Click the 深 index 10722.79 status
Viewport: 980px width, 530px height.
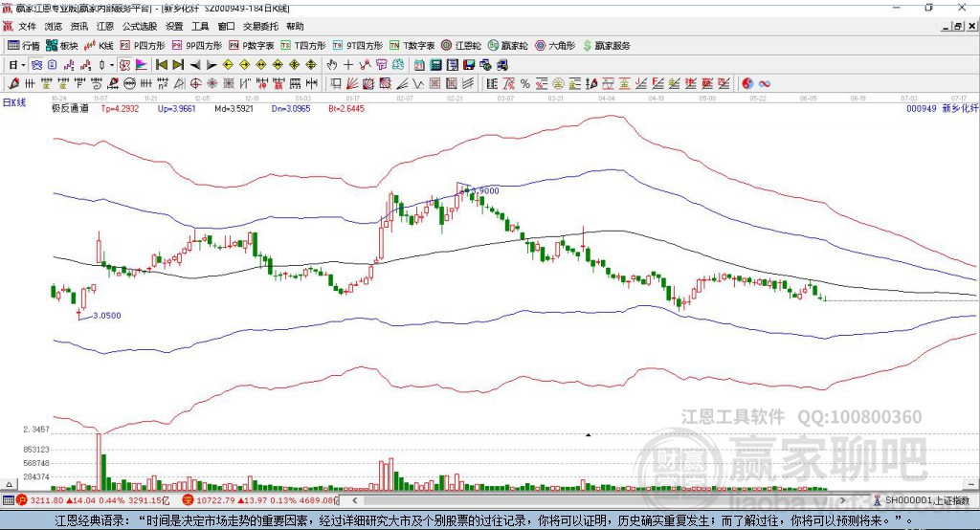coord(260,500)
